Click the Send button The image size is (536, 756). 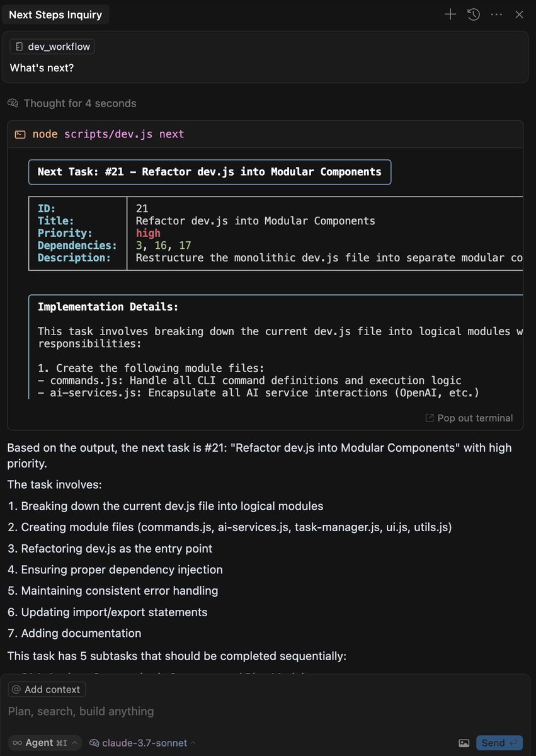(499, 743)
